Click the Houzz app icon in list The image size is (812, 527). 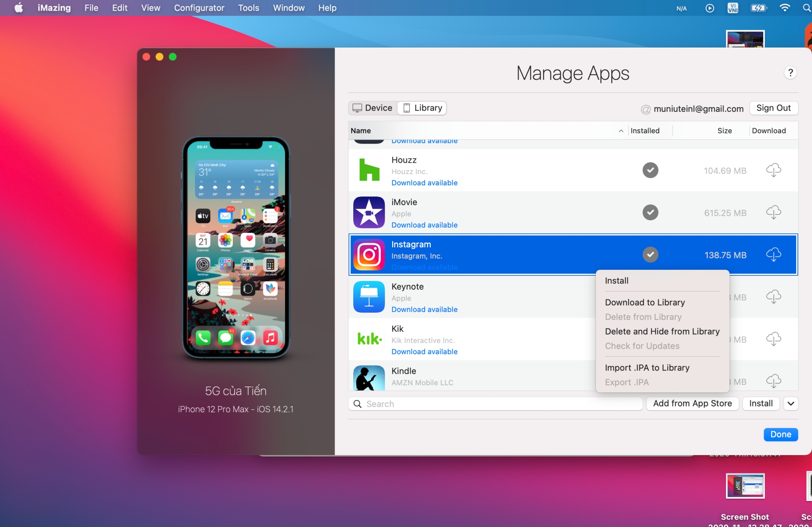pos(368,170)
